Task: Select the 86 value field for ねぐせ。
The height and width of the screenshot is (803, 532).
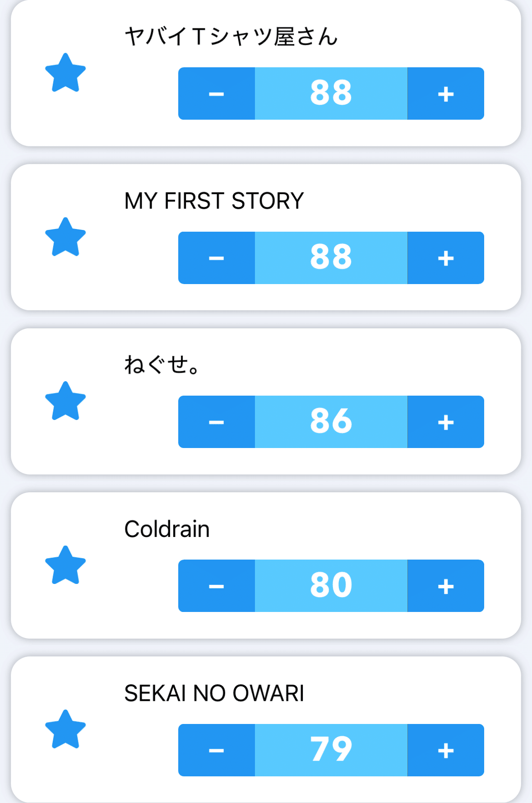Action: 331,422
